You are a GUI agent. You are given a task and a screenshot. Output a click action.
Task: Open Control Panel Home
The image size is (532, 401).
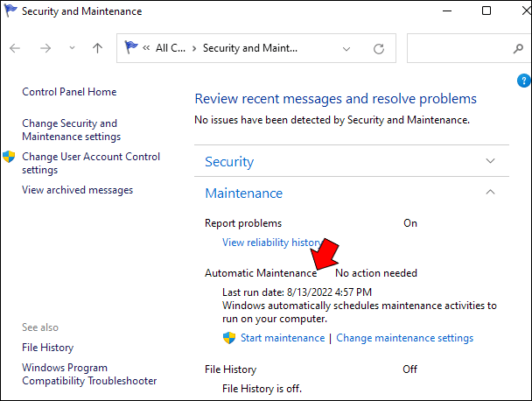coord(69,92)
